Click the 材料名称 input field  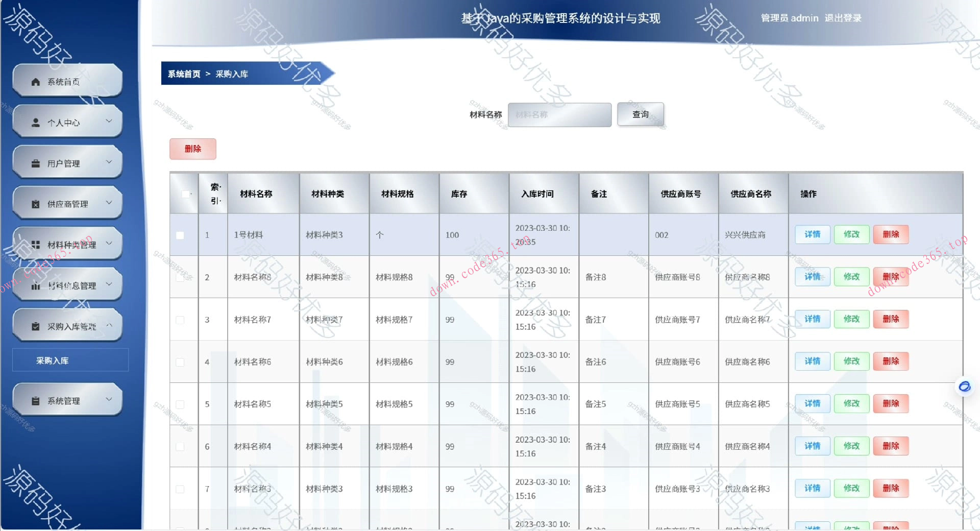559,114
